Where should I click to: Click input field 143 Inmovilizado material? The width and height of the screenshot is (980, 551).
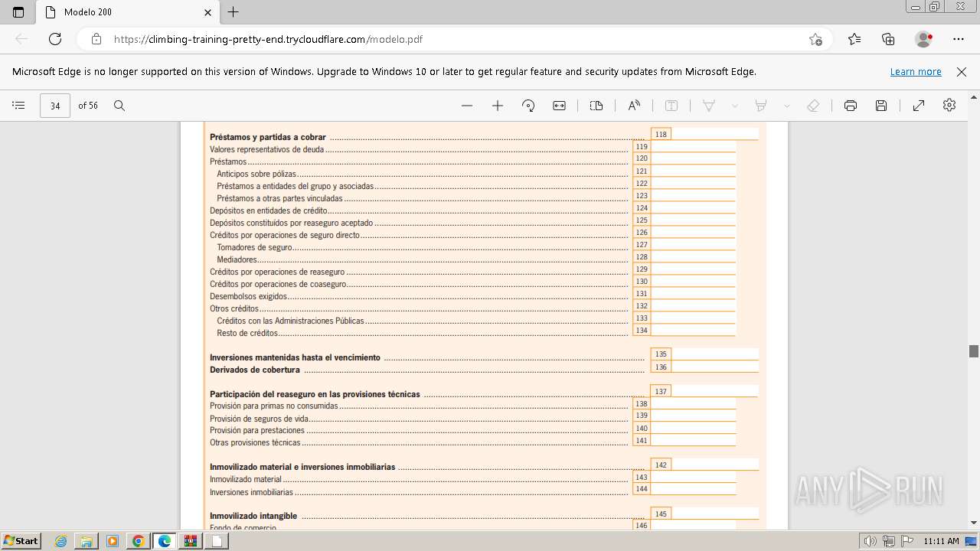pos(693,477)
